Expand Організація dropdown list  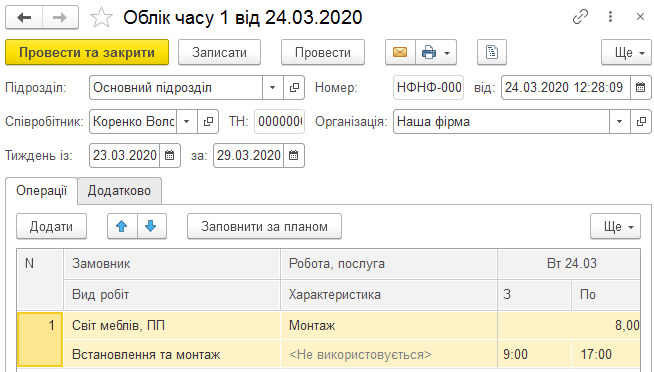point(620,121)
